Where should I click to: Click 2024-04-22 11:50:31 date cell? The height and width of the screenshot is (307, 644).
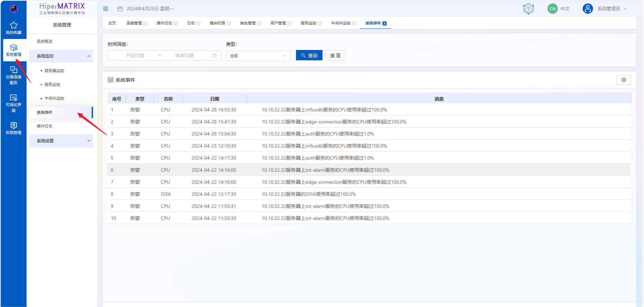tap(214, 206)
